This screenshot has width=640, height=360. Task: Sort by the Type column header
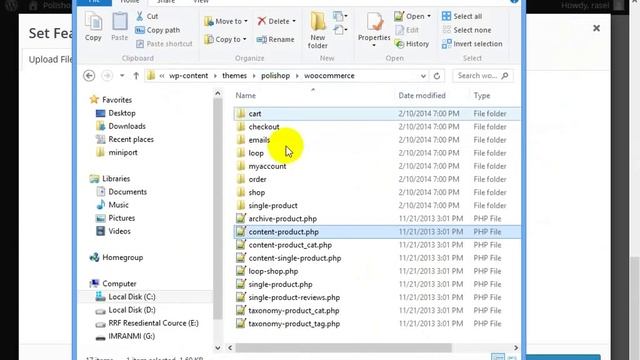point(482,96)
